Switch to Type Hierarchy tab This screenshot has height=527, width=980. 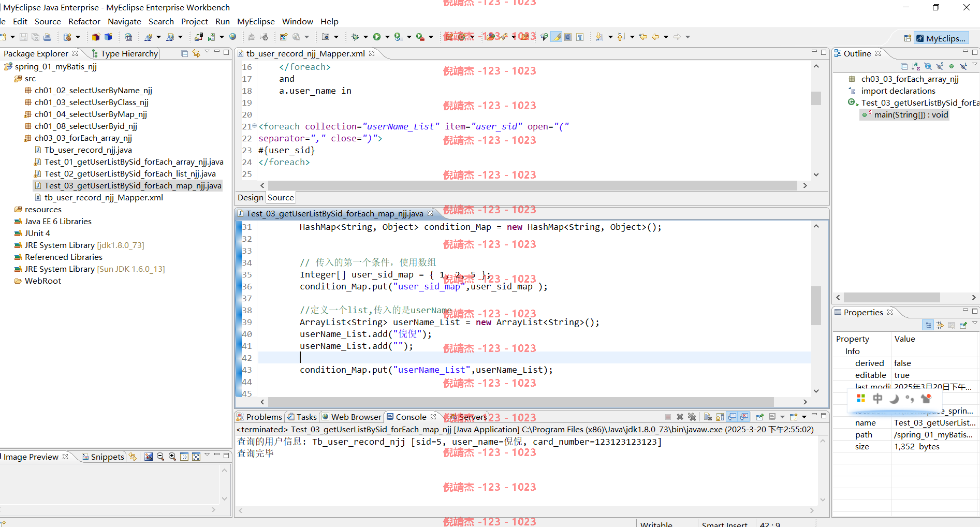point(124,53)
